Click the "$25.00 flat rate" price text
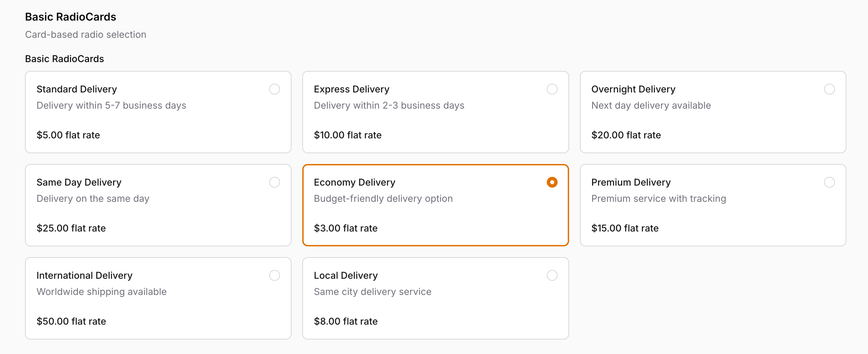The image size is (868, 354). 71,228
